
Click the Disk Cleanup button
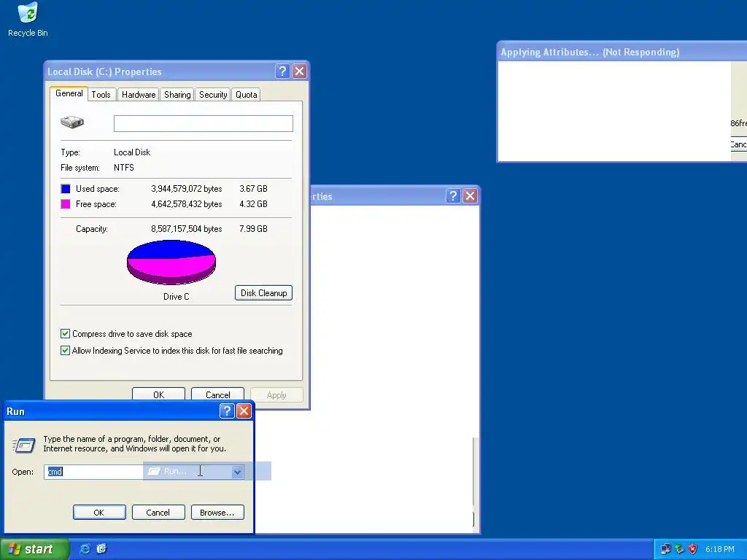point(263,293)
